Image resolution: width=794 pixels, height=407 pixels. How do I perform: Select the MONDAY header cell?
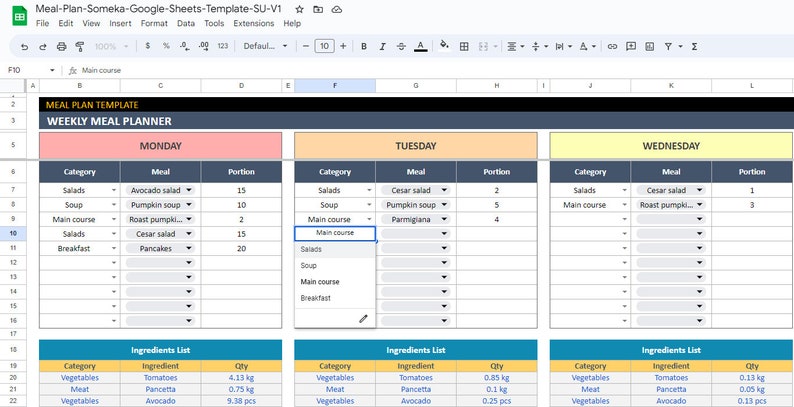[x=161, y=146]
